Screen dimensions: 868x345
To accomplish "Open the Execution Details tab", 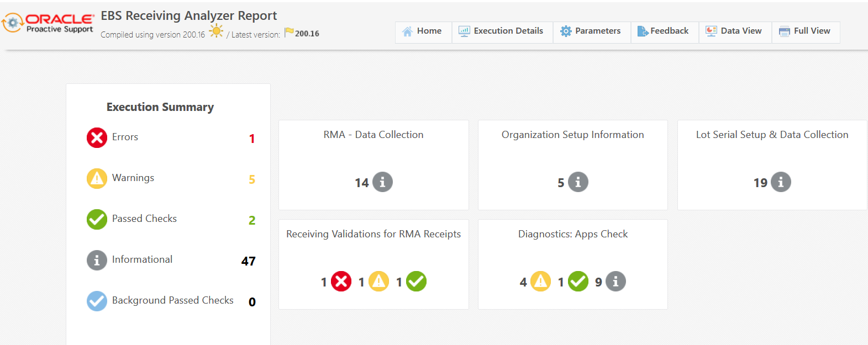I will [502, 31].
